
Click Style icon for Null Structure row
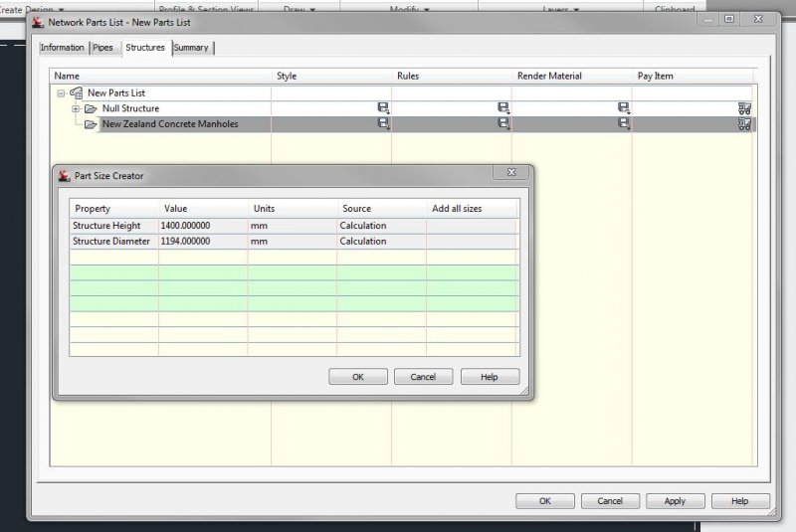[x=383, y=108]
